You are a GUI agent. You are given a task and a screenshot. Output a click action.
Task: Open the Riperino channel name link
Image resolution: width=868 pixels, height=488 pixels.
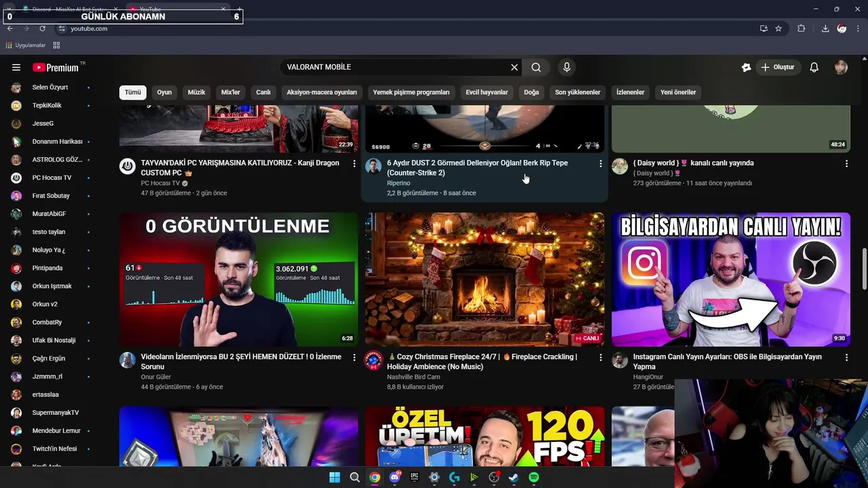399,183
